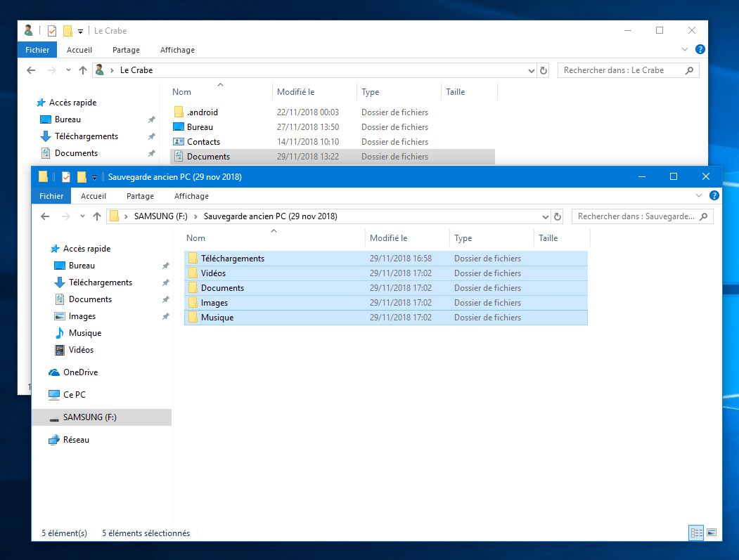
Task: Click properties icon in Sauvegarde title bar
Action: point(66,177)
